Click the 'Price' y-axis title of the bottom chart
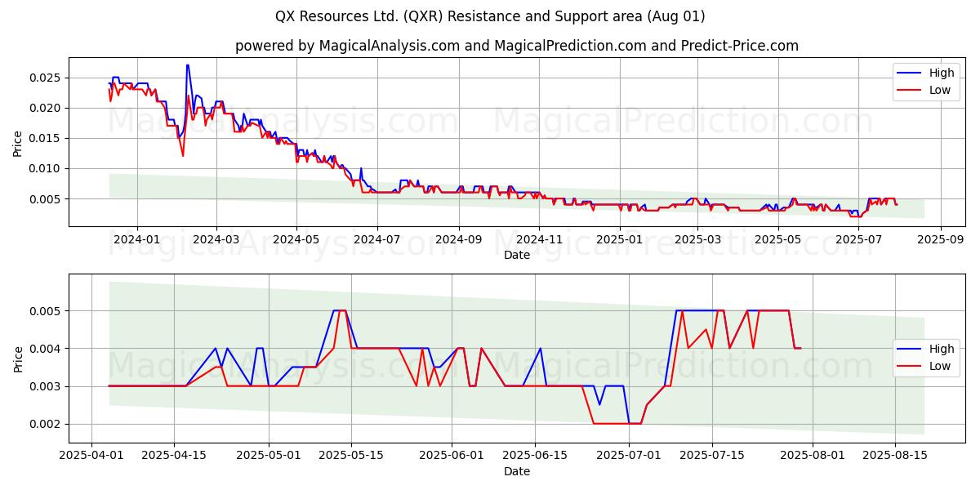This screenshot has width=980, height=490. [x=18, y=359]
